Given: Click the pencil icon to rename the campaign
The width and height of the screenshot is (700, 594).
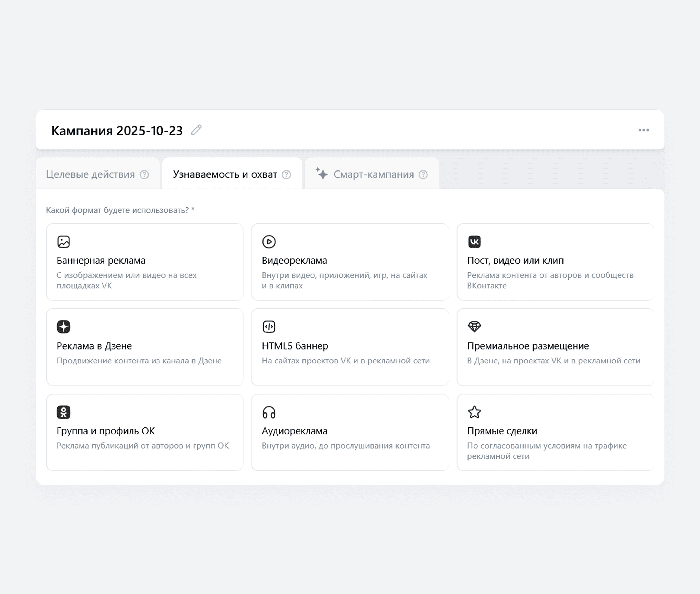Looking at the screenshot, I should (x=196, y=130).
